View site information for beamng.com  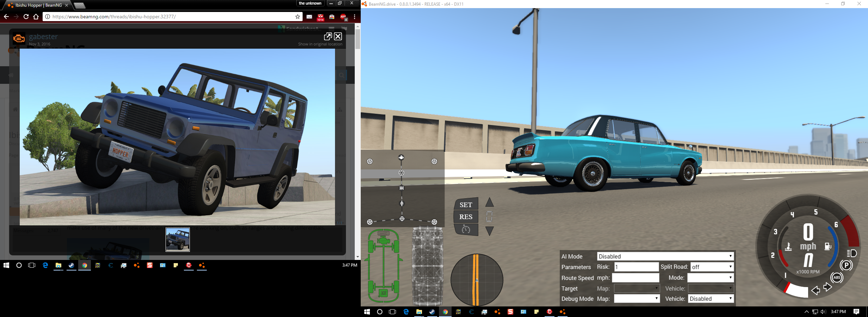[x=47, y=17]
